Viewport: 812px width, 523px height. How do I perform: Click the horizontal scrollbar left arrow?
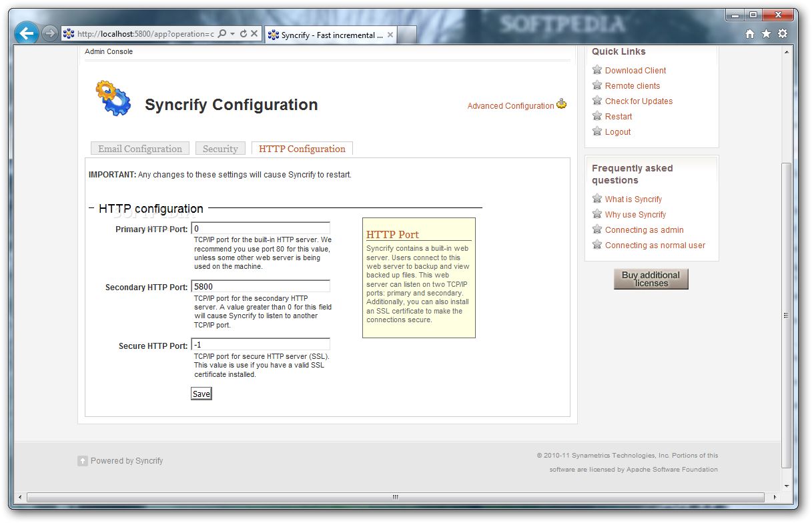20,497
